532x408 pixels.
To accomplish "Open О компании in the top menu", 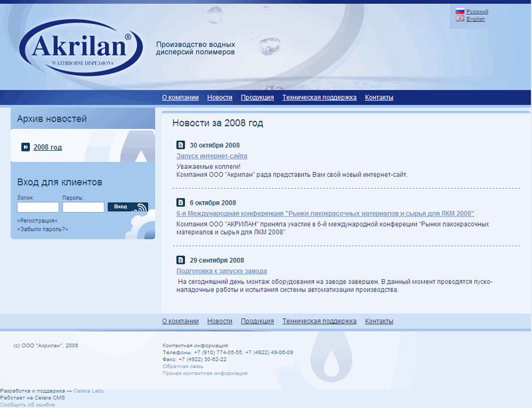I will (180, 98).
